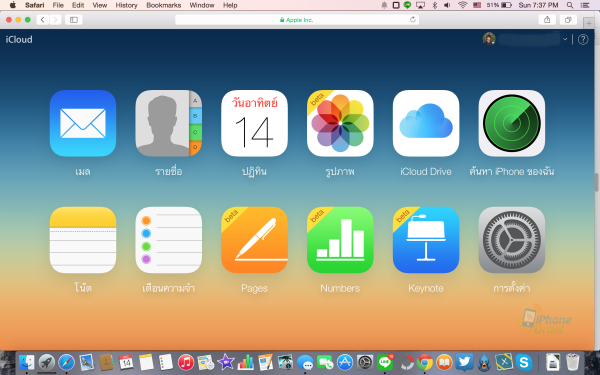
Task: Expand the account name dropdown chevron
Action: click(565, 39)
